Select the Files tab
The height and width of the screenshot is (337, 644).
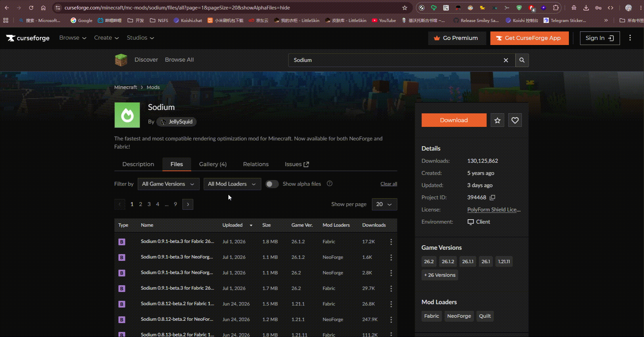[x=177, y=164]
